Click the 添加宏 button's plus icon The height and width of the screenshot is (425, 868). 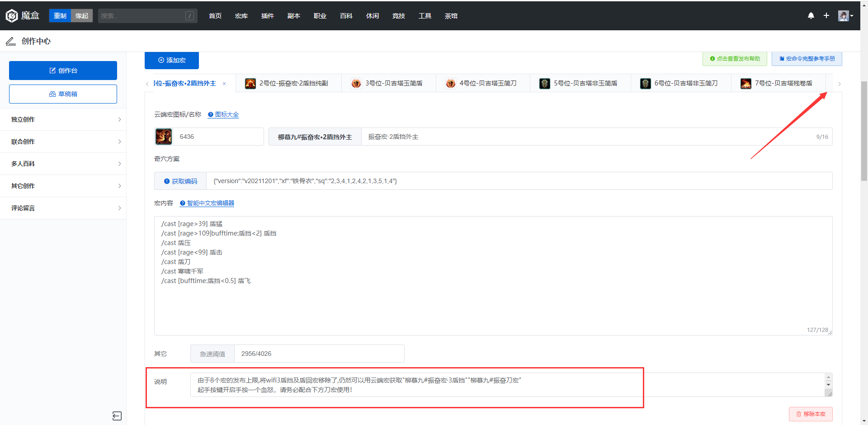pos(161,60)
